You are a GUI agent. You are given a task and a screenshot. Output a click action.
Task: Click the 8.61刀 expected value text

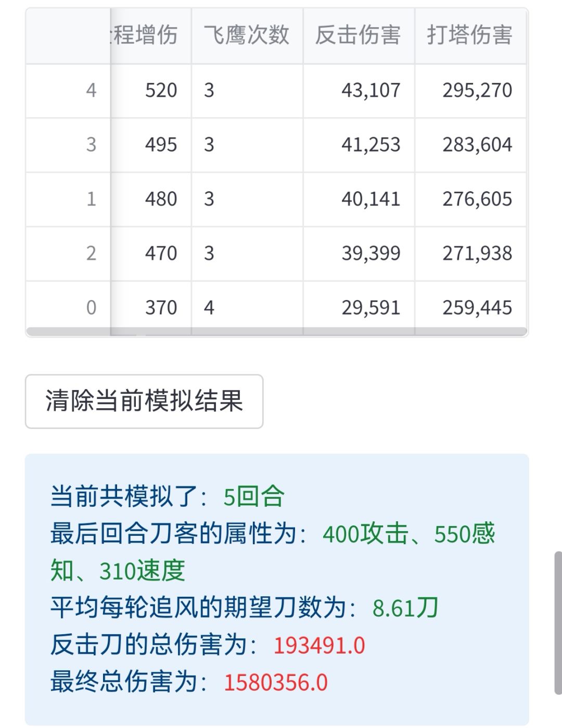[405, 608]
